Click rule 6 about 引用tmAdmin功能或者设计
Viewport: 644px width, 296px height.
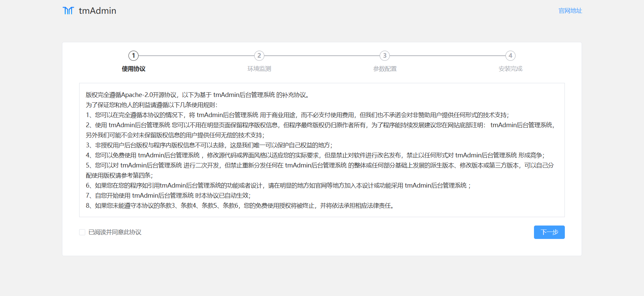pos(278,186)
